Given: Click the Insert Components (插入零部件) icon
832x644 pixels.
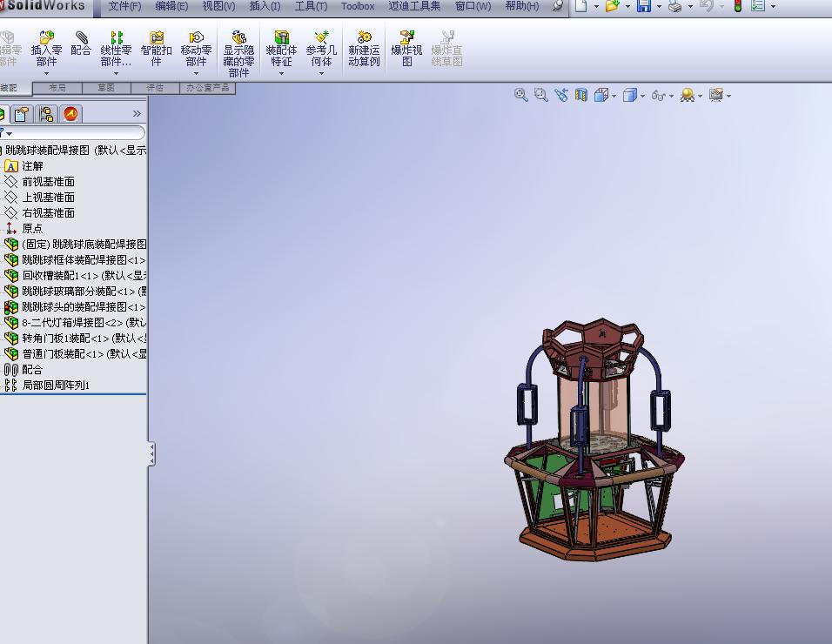Looking at the screenshot, I should 46,49.
